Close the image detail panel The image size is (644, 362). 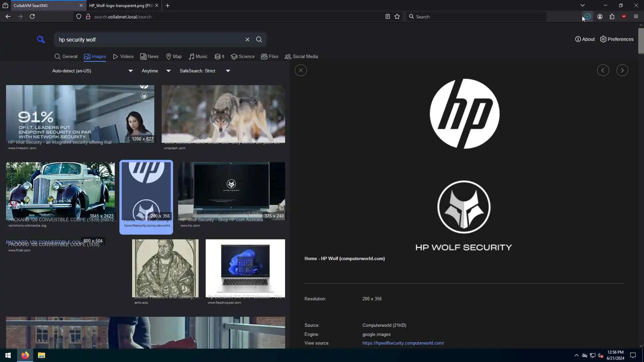(x=301, y=70)
